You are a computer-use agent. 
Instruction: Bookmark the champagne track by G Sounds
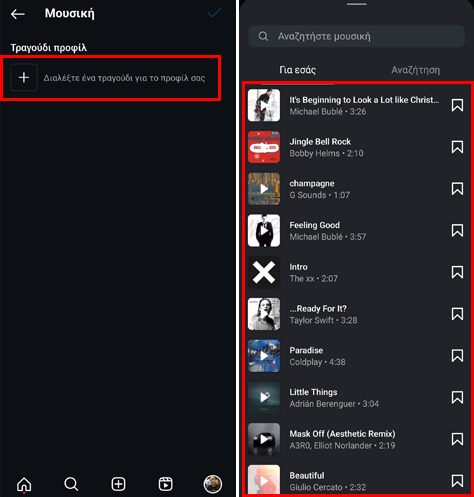click(x=457, y=189)
